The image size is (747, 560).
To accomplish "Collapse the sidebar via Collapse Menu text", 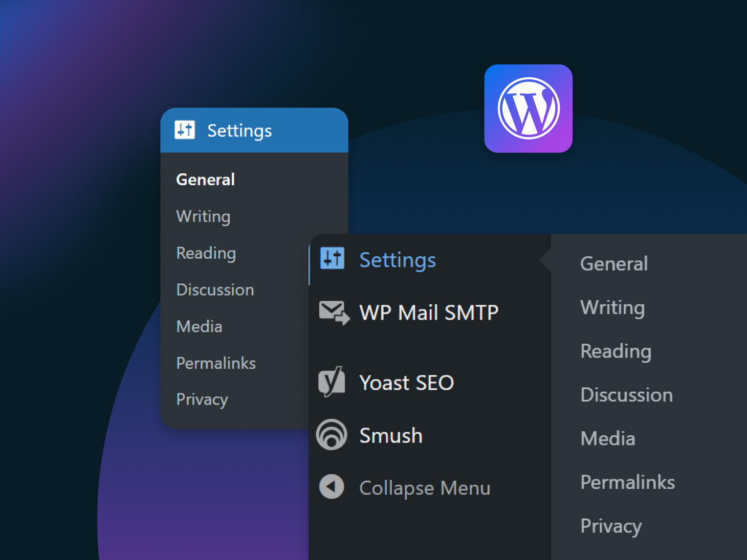I will pyautogui.click(x=425, y=488).
